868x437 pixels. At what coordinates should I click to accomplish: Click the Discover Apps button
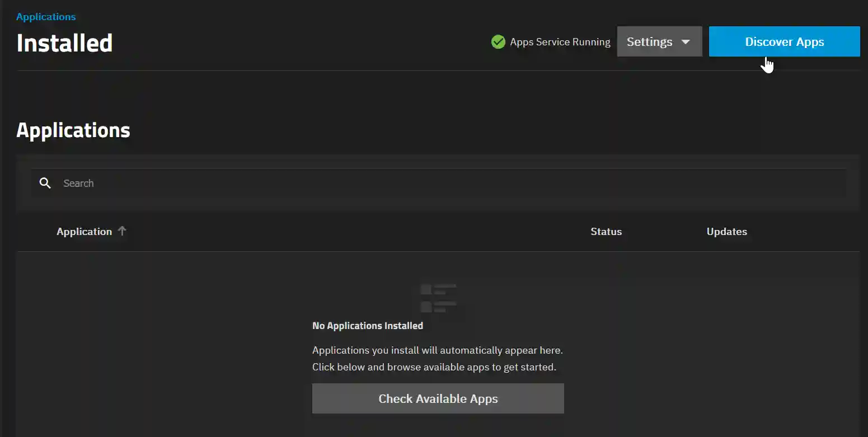(x=784, y=41)
